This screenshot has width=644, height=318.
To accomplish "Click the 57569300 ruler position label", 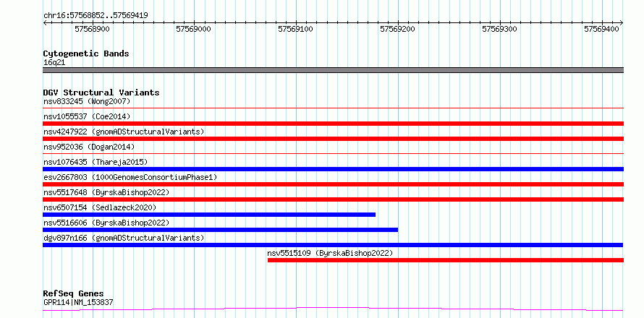I will click(x=499, y=29).
